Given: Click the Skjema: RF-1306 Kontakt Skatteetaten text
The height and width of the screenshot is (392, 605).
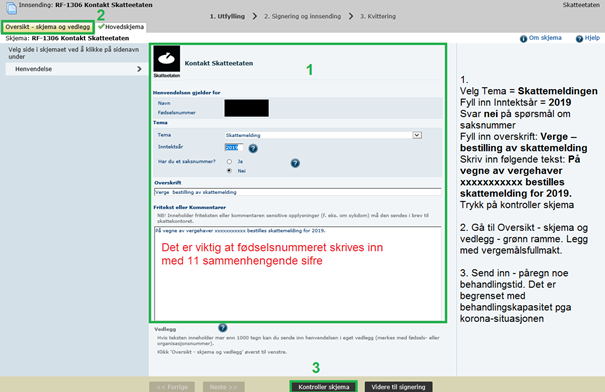Looking at the screenshot, I should pyautogui.click(x=67, y=38).
